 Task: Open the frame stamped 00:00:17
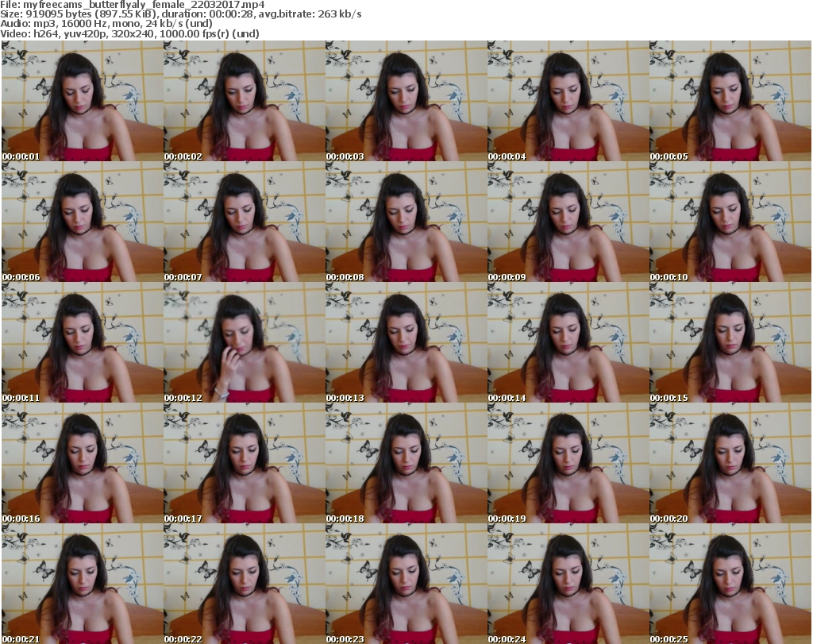pyautogui.click(x=245, y=464)
